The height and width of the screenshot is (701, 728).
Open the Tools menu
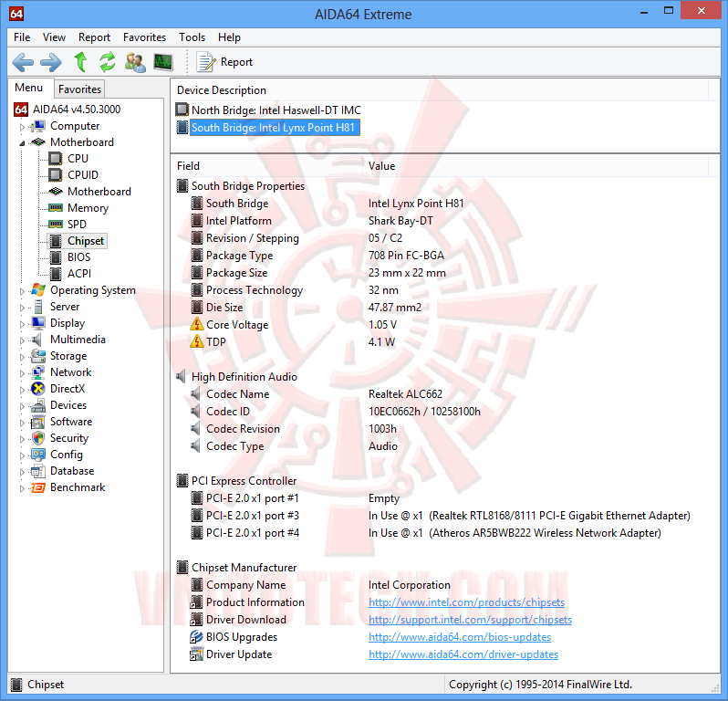pos(192,37)
